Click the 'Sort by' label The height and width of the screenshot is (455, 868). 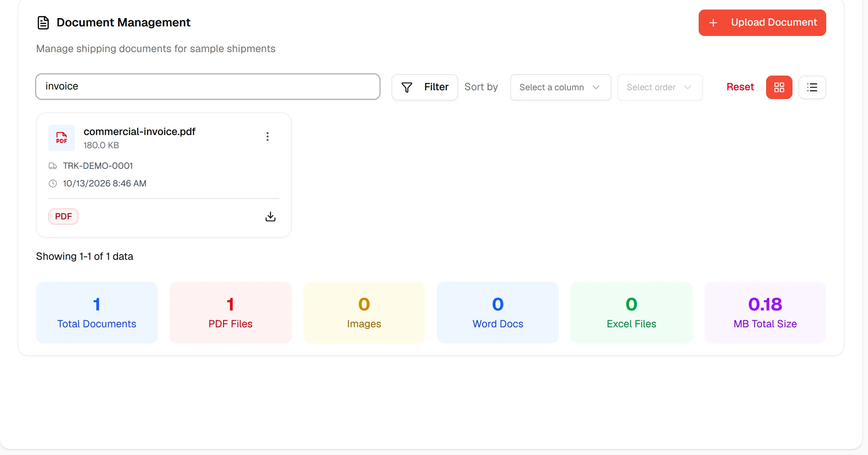click(481, 87)
